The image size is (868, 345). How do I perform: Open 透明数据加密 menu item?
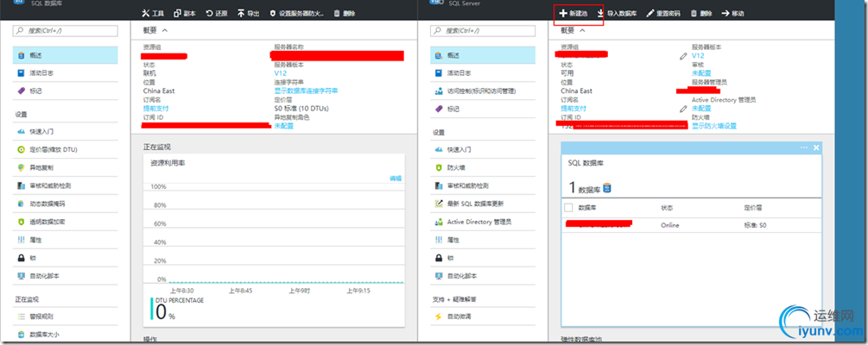pyautogui.click(x=66, y=222)
